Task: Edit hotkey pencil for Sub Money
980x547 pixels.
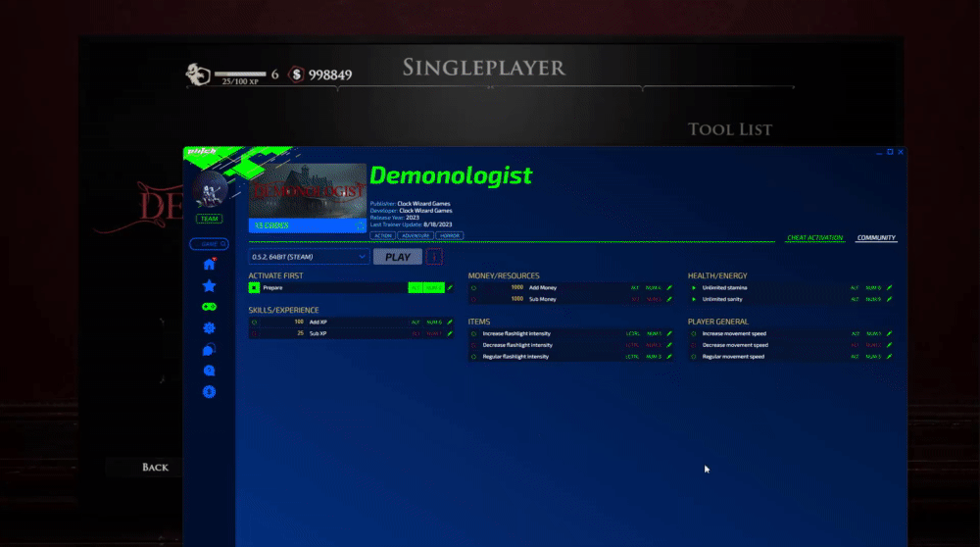Action: pos(669,299)
